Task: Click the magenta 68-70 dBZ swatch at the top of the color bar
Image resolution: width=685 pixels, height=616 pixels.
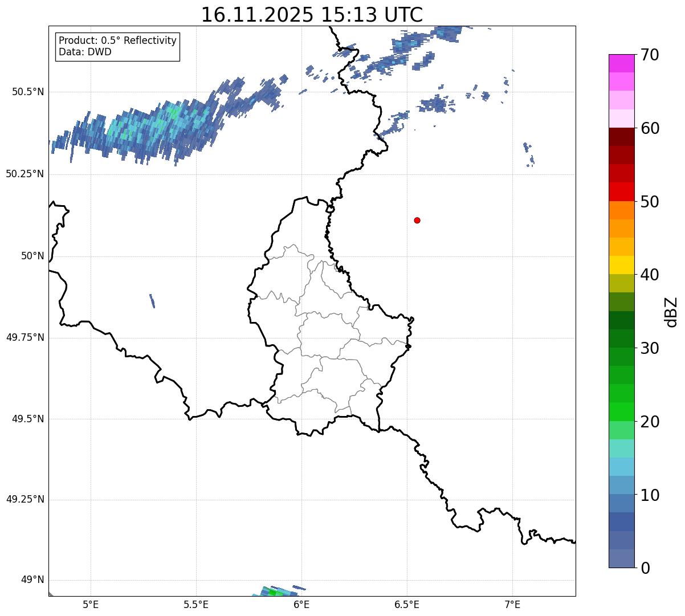Action: click(x=621, y=63)
